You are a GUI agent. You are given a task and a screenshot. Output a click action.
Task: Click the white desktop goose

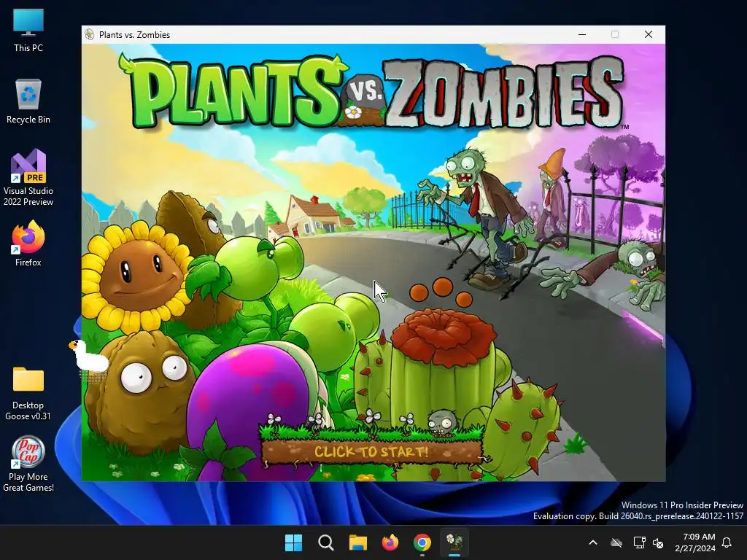89,357
